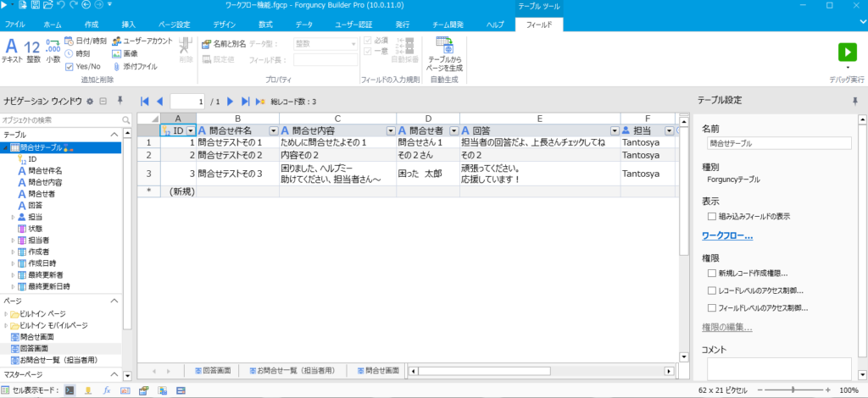The width and height of the screenshot is (868, 398).
Task: Collapse the テーブル section in navigation
Action: (114, 135)
